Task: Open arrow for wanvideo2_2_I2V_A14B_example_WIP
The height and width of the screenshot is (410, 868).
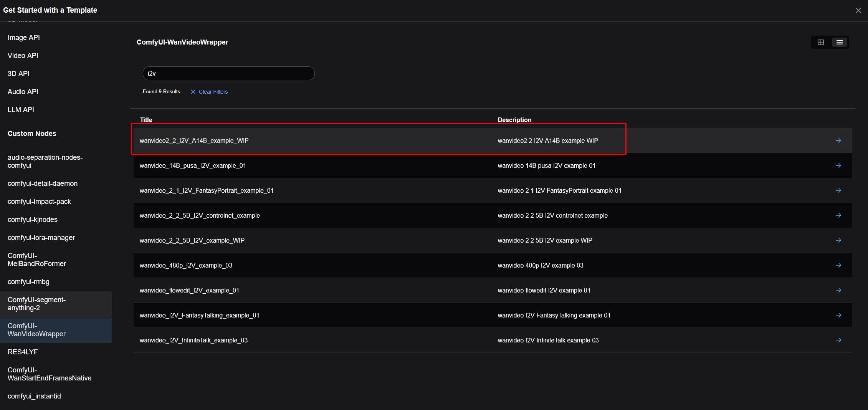Action: click(x=838, y=141)
